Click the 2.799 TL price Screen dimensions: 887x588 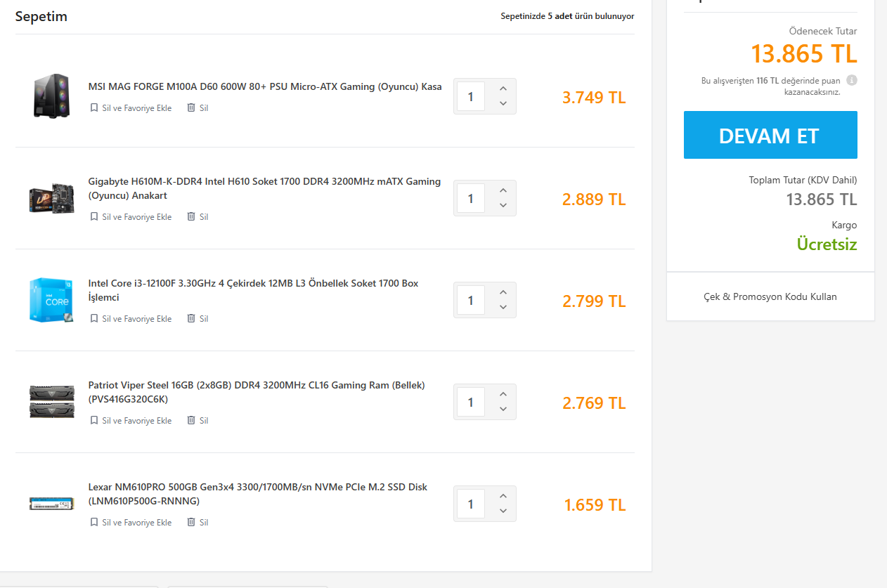pyautogui.click(x=594, y=301)
